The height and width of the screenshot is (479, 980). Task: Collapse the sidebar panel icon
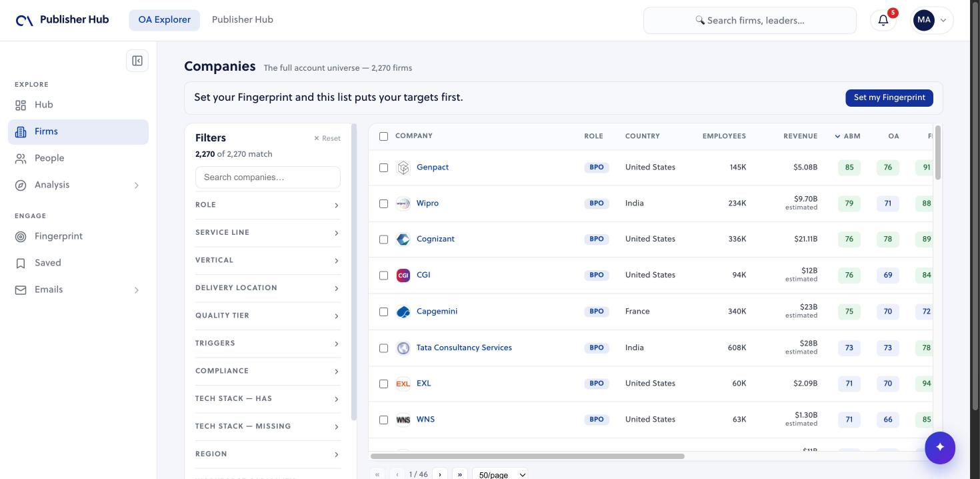(137, 61)
